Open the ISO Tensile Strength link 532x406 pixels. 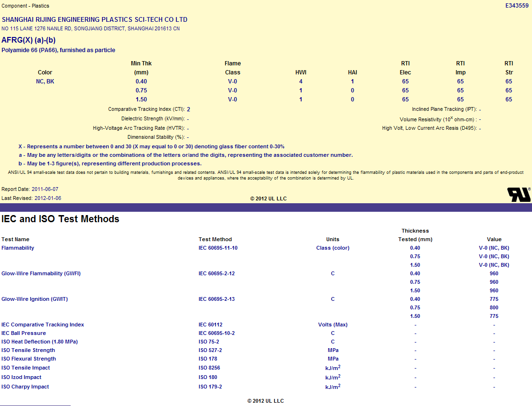28,350
